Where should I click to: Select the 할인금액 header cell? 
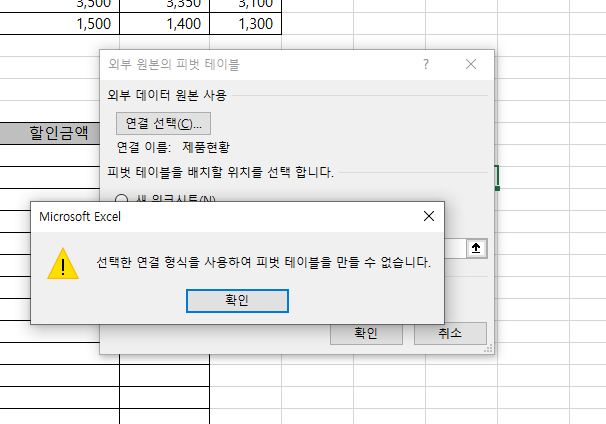tap(59, 132)
